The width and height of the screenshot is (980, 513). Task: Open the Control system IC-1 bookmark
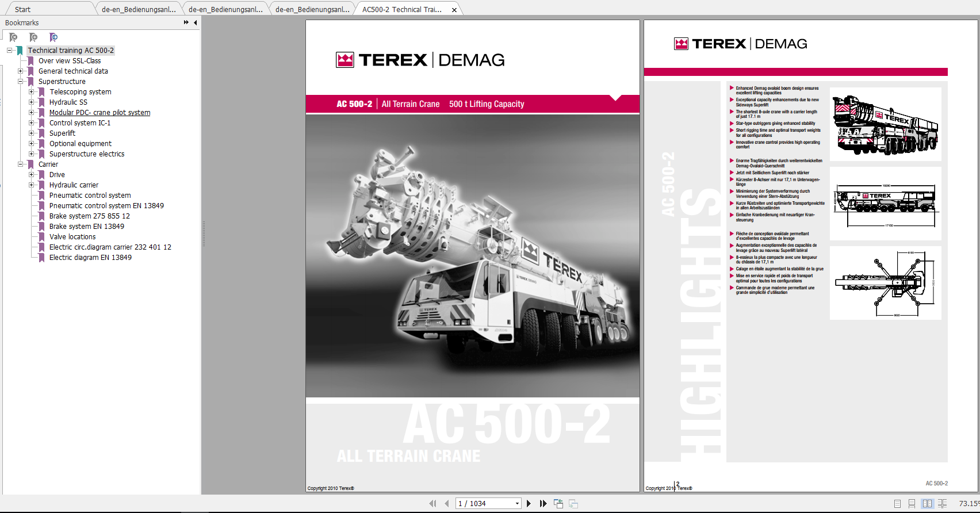point(79,123)
